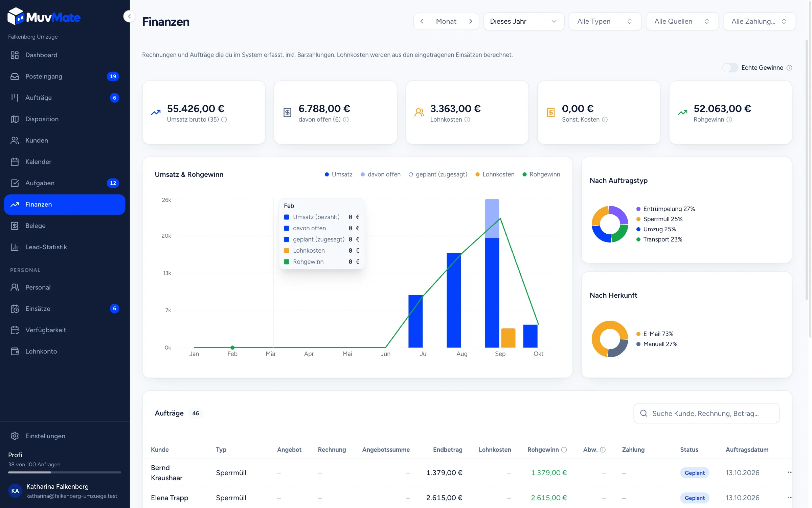This screenshot has width=812, height=508.
Task: Click info icon in Abw. column header
Action: click(603, 450)
